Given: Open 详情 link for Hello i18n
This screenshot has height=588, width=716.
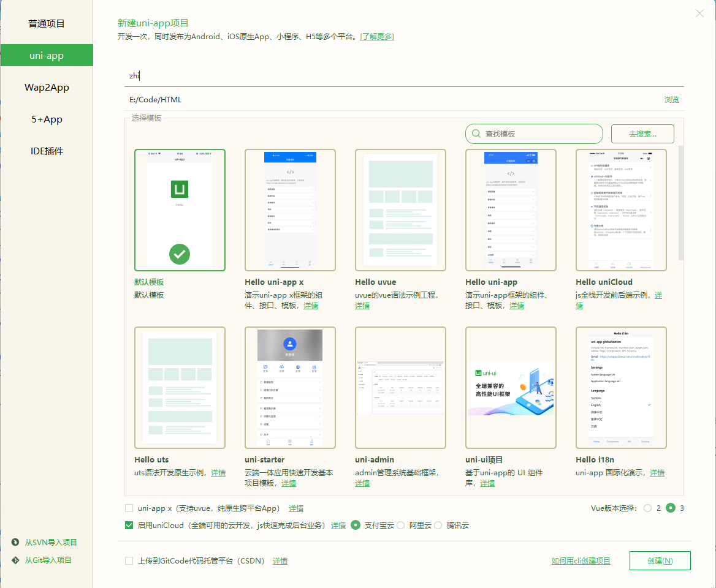Looking at the screenshot, I should pos(657,473).
